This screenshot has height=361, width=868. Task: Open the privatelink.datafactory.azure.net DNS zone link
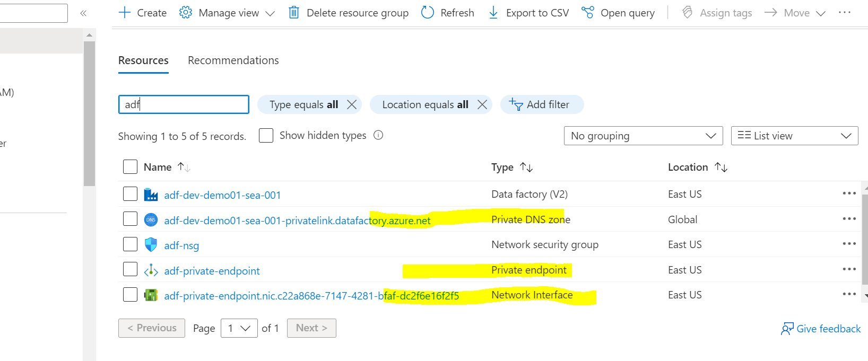[x=297, y=221]
